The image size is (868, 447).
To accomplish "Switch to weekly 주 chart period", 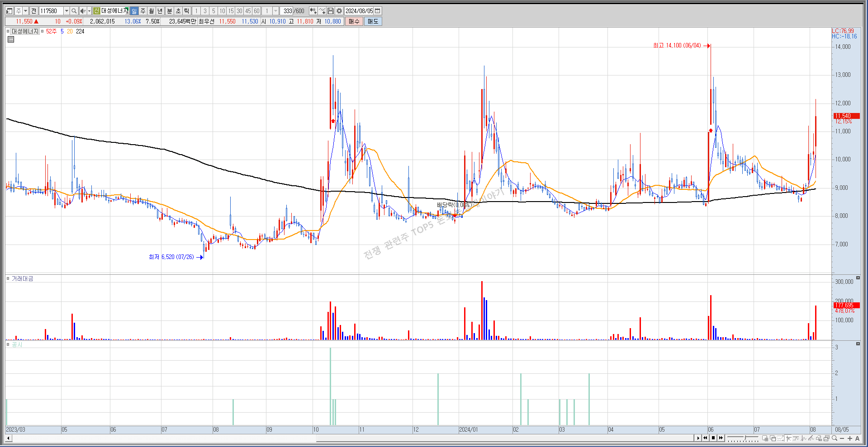I will coord(143,11).
